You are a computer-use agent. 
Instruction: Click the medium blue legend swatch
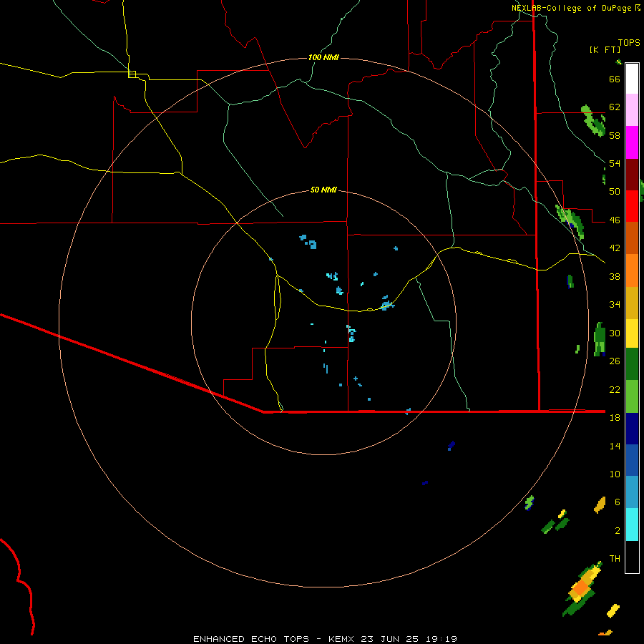[x=632, y=461]
